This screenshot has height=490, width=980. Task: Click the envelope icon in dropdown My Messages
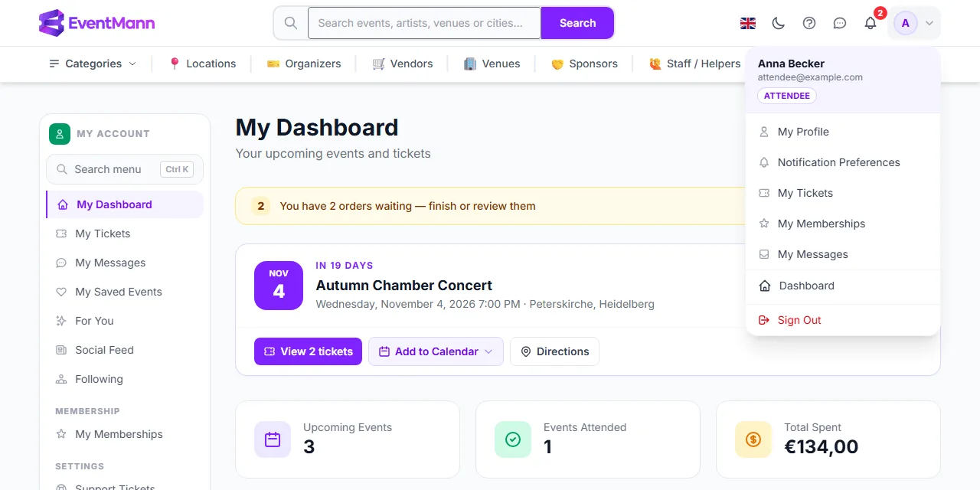click(763, 254)
